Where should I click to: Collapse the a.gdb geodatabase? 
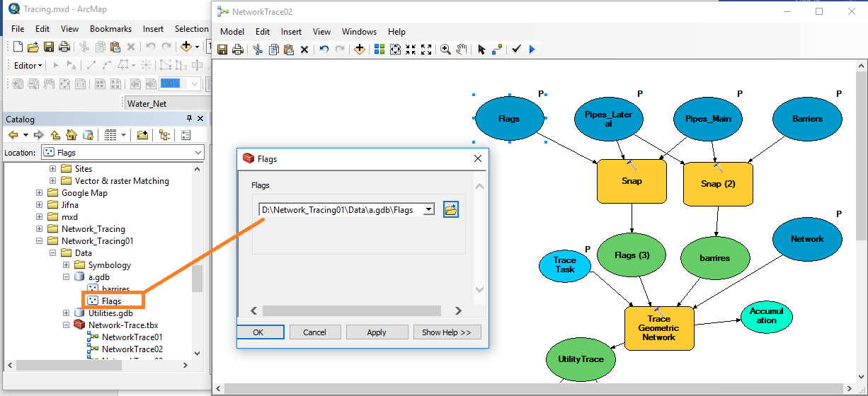click(x=66, y=277)
